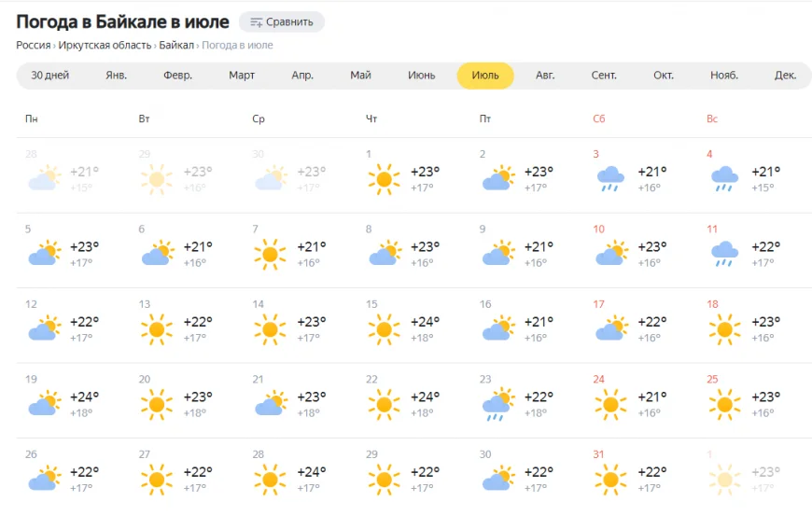Select the Янв. month tab
This screenshot has height=515, width=812.
pos(116,76)
